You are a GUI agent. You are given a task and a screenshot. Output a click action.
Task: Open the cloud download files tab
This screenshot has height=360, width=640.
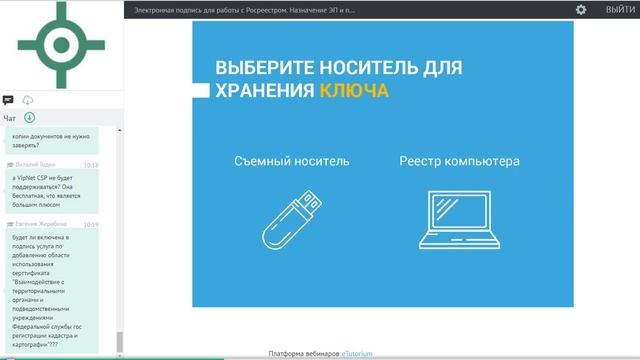pos(28,100)
